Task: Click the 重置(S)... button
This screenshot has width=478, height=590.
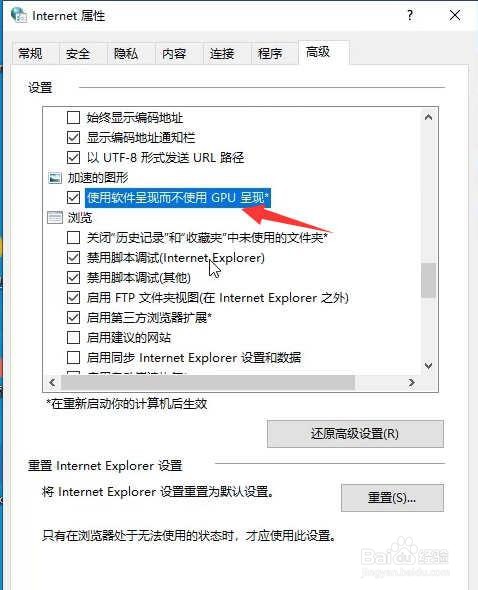Action: (392, 498)
